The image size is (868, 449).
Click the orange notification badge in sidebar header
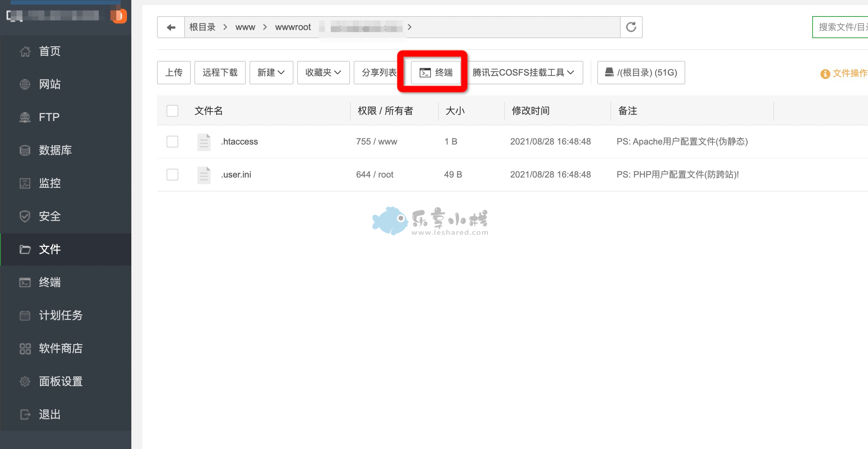(x=119, y=16)
